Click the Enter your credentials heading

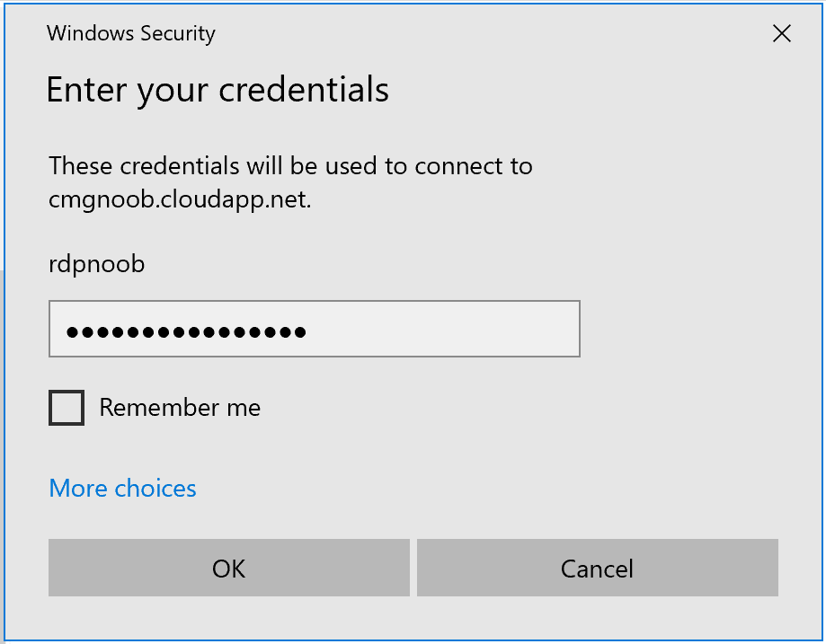pos(218,90)
